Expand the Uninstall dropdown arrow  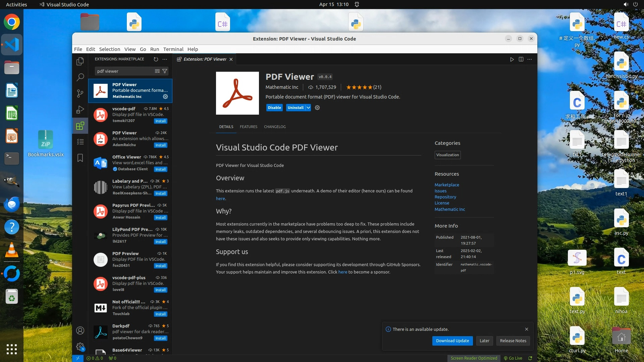coord(308,108)
